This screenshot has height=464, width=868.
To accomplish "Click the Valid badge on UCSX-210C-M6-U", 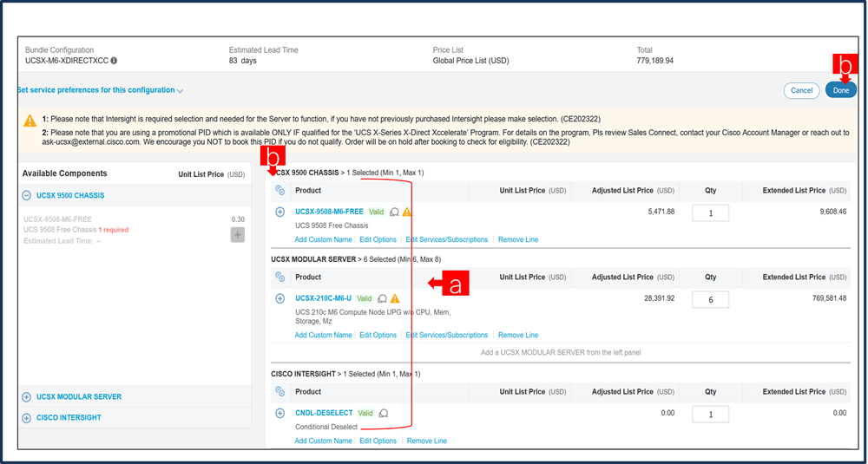I will point(365,298).
